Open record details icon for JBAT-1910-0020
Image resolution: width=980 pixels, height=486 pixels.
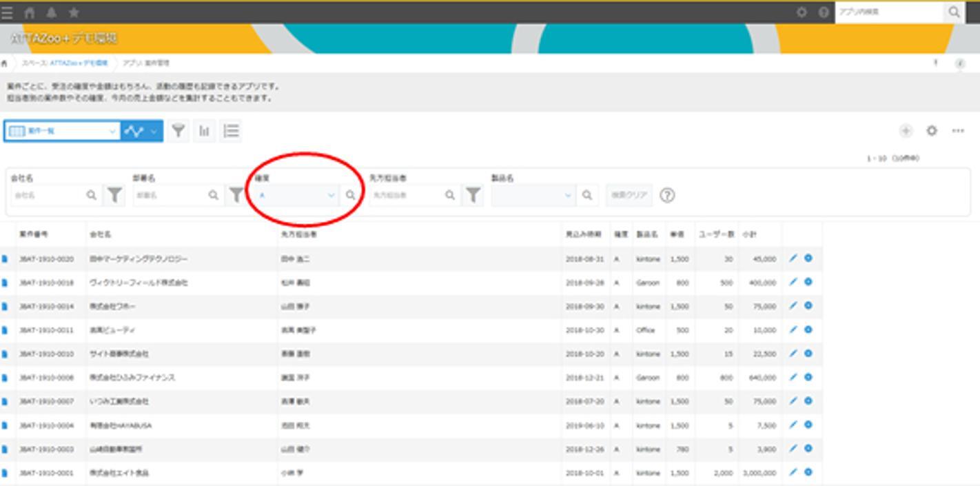4,259
